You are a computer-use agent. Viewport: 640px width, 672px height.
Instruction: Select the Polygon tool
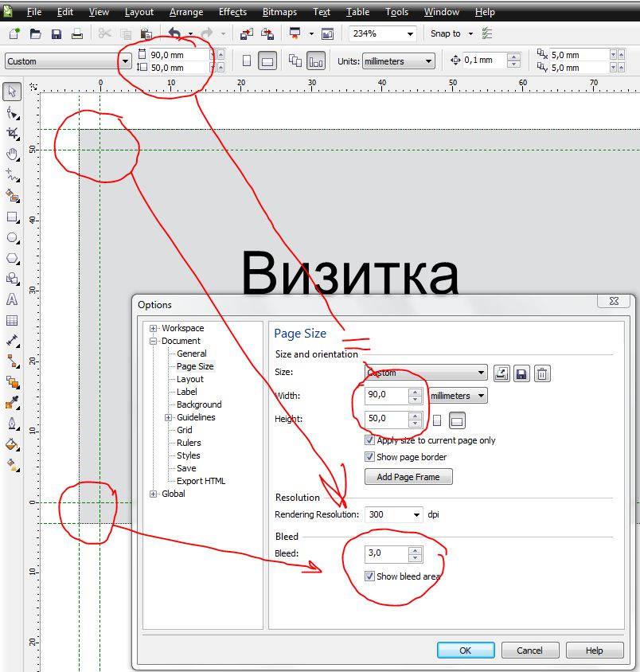[x=12, y=259]
